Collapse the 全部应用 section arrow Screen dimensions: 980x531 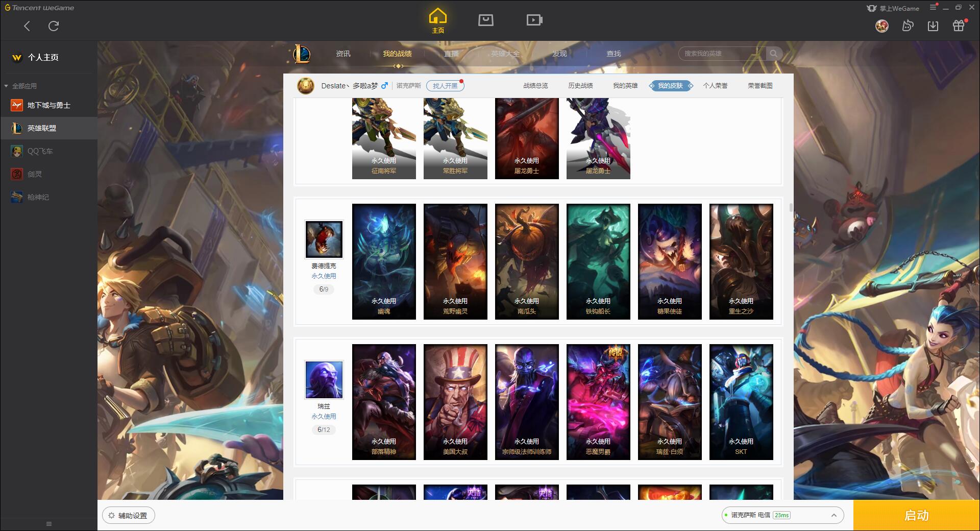pos(6,86)
